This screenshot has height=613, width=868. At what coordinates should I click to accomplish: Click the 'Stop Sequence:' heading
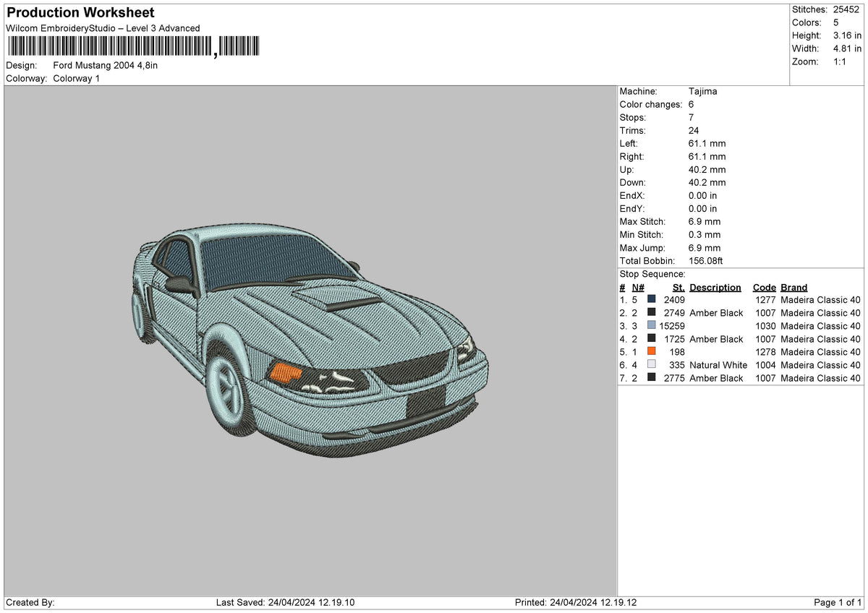652,274
